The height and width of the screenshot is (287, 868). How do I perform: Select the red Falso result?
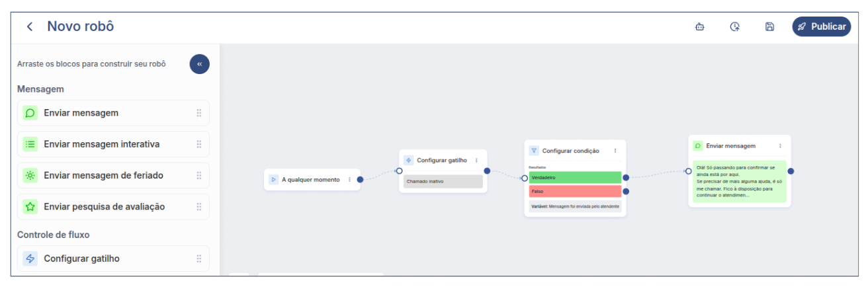click(x=575, y=192)
